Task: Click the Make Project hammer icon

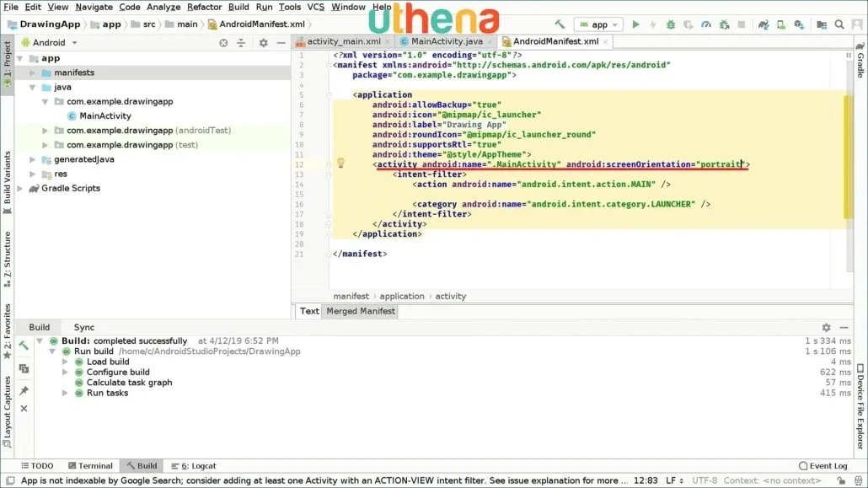Action: point(560,24)
